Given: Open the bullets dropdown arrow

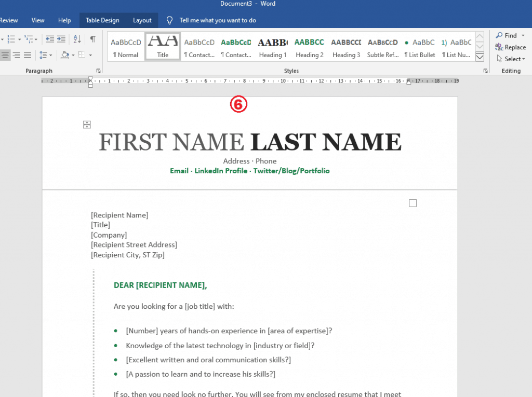Looking at the screenshot, I should (x=3, y=39).
